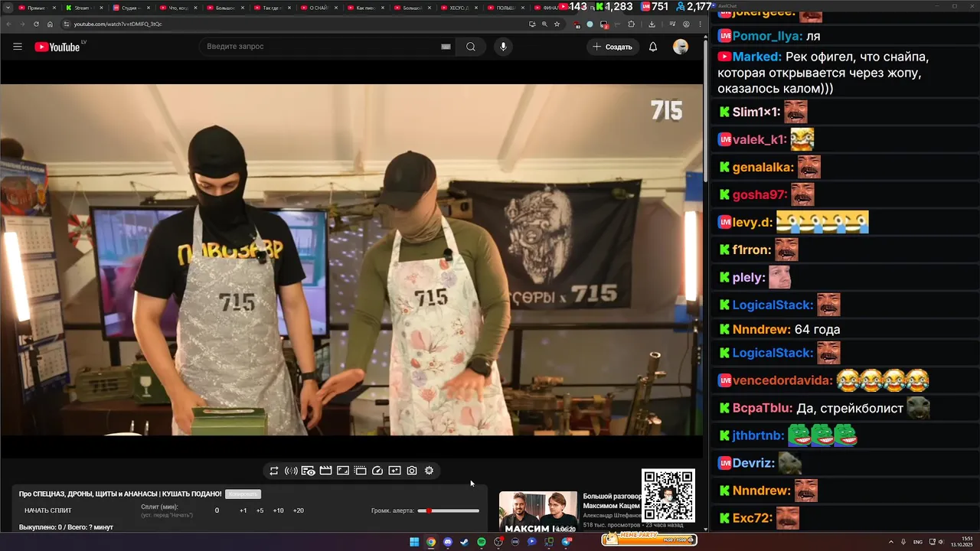Open YouTube notifications bell
This screenshot has height=551, width=980.
pos(653,47)
